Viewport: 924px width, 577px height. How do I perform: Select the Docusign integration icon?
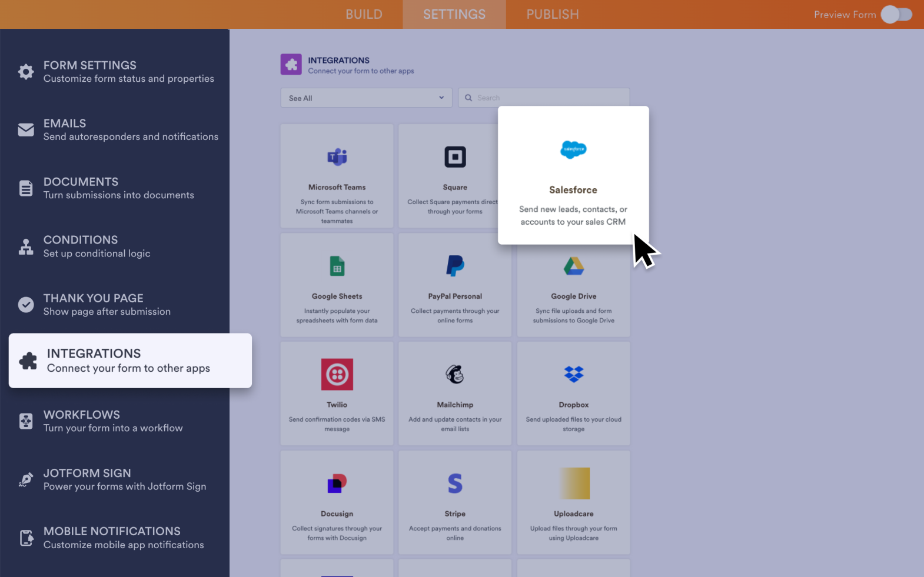coord(337,483)
